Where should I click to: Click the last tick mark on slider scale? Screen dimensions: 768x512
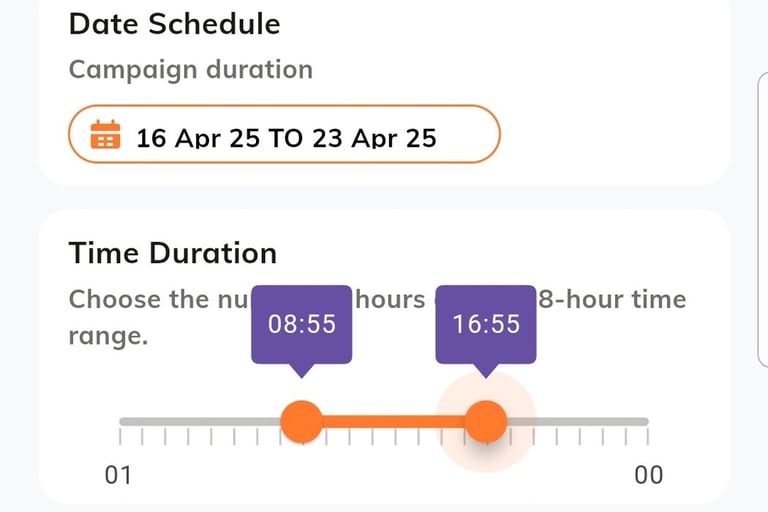click(648, 437)
